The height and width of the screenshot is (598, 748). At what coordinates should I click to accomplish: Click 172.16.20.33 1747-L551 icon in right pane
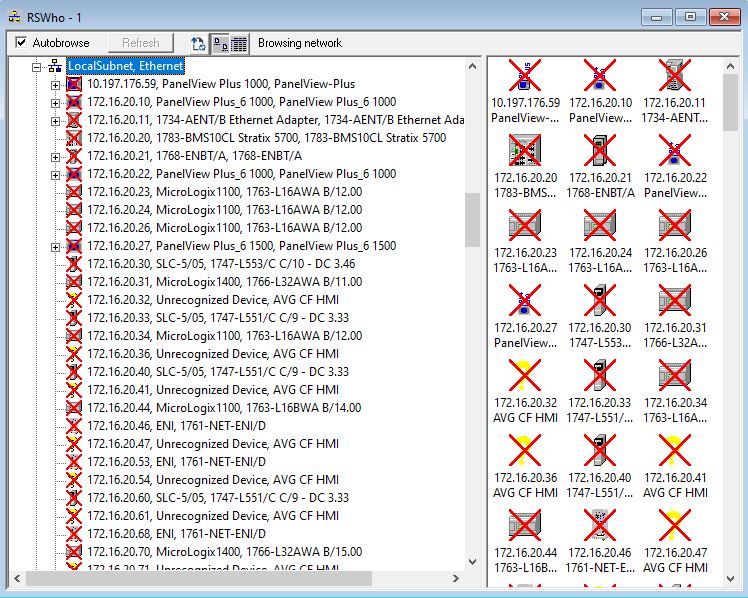[600, 375]
